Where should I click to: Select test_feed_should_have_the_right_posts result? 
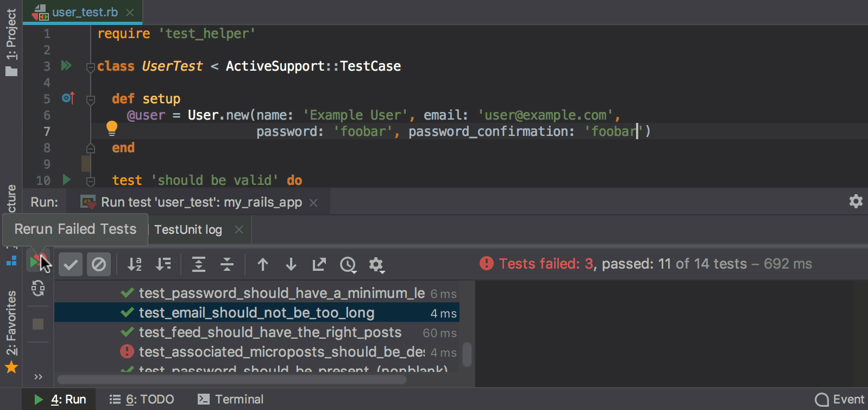pos(257,332)
